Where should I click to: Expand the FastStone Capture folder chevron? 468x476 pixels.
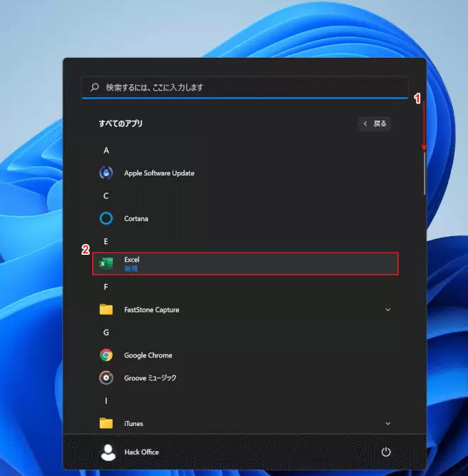(x=388, y=310)
